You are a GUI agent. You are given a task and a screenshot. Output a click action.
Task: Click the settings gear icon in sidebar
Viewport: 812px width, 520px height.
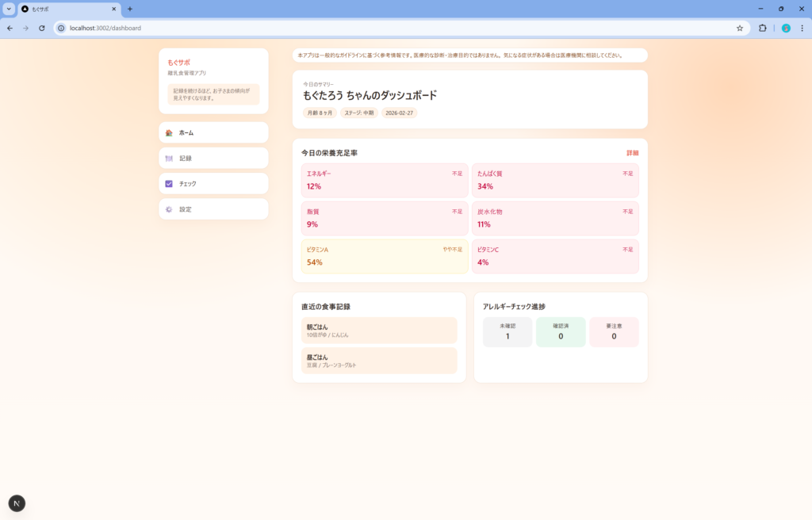(169, 209)
